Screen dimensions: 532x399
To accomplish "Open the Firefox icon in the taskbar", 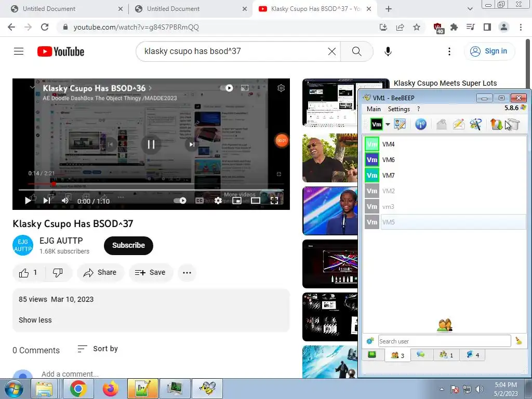I will pyautogui.click(x=111, y=389).
